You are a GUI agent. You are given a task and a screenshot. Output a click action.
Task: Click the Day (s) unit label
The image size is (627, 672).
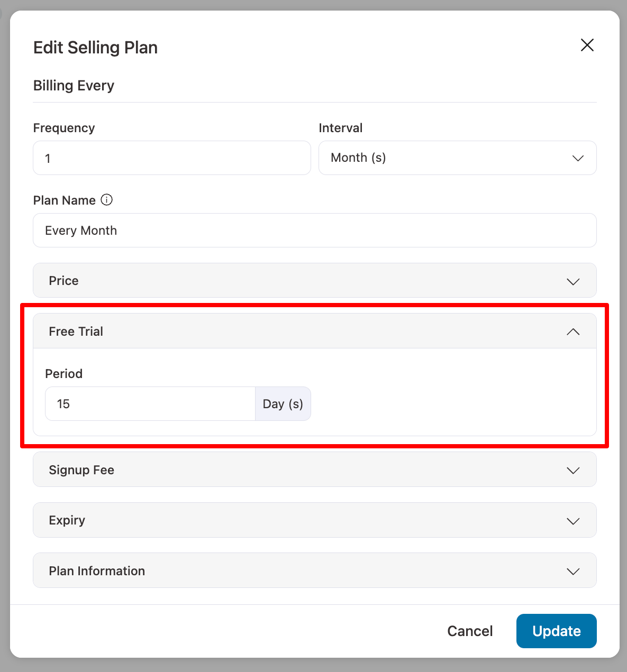point(283,404)
